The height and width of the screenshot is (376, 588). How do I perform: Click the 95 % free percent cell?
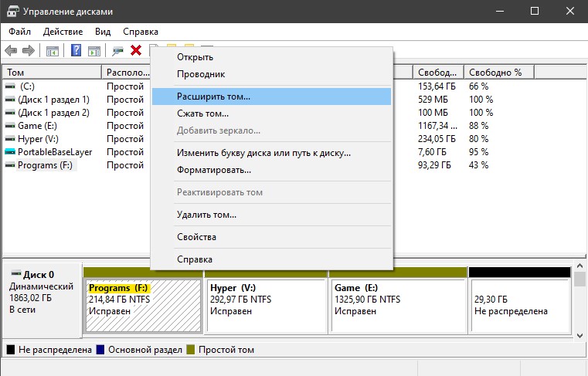(x=478, y=152)
